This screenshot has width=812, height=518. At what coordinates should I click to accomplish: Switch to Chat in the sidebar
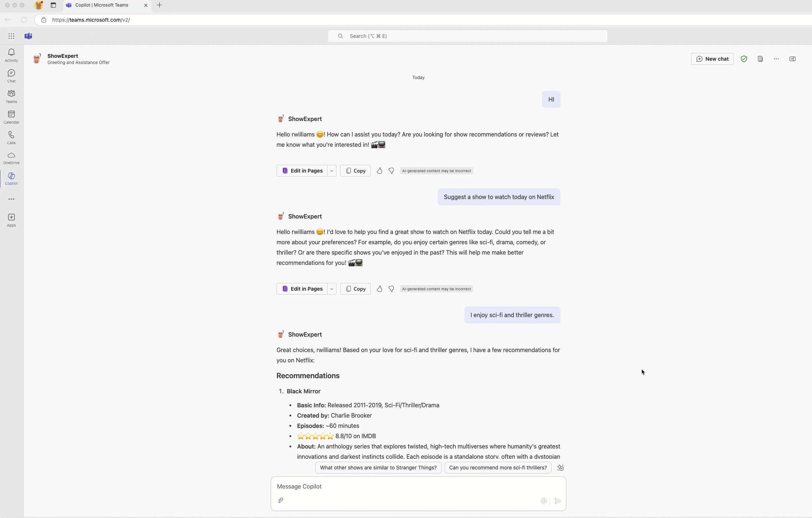[11, 76]
